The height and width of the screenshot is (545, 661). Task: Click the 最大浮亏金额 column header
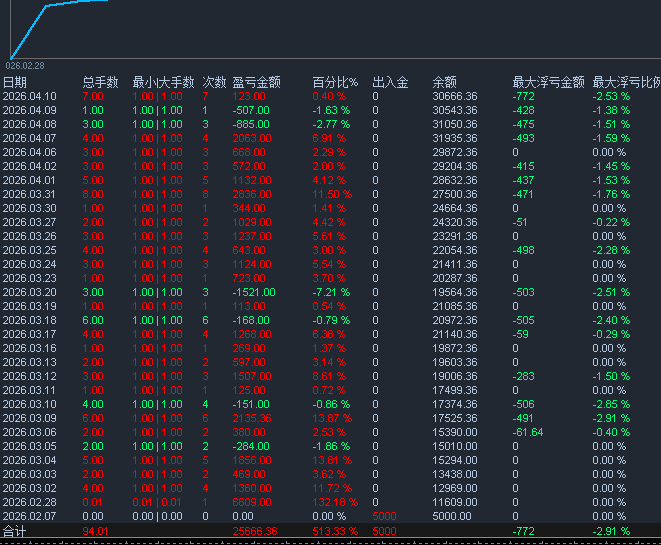[x=548, y=82]
